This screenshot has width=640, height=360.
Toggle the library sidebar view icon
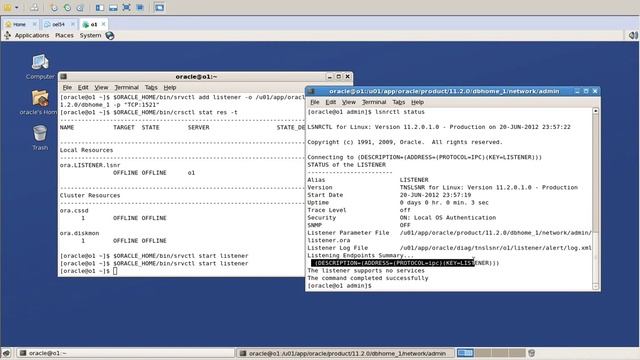(99, 7)
